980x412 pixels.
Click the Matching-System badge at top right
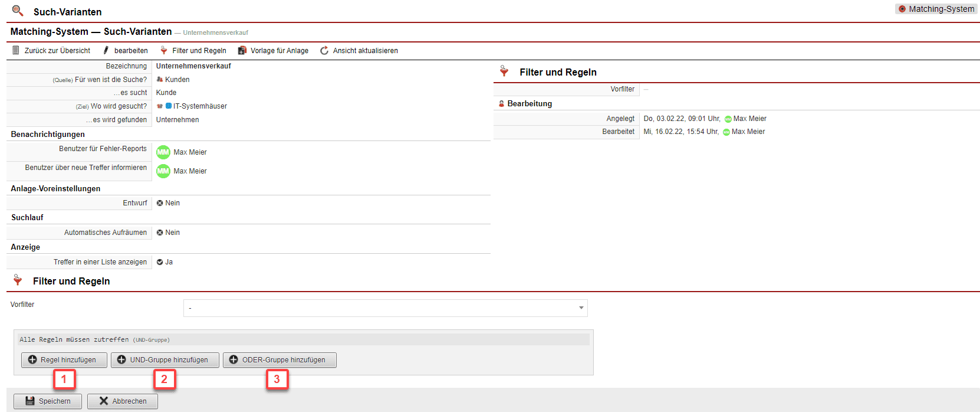click(x=936, y=9)
